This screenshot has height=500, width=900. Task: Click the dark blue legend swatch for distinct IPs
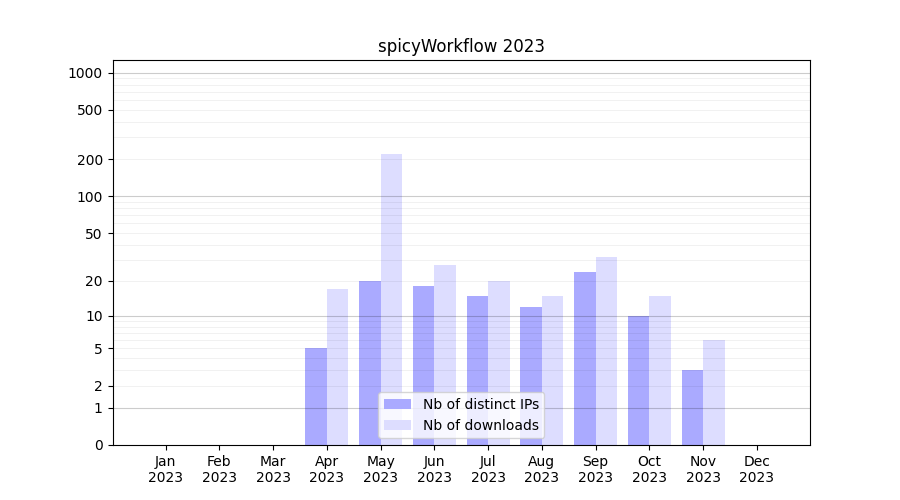[x=397, y=404]
